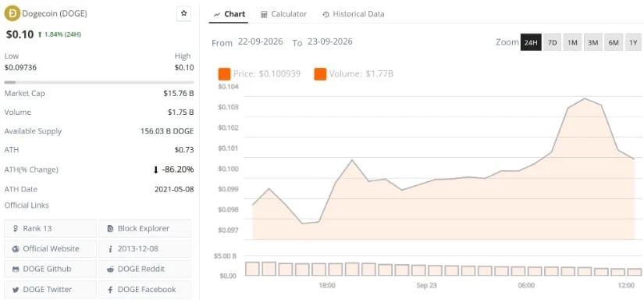The height and width of the screenshot is (300, 644).
Task: Click the 2013-12-08 launch date button
Action: 144,248
